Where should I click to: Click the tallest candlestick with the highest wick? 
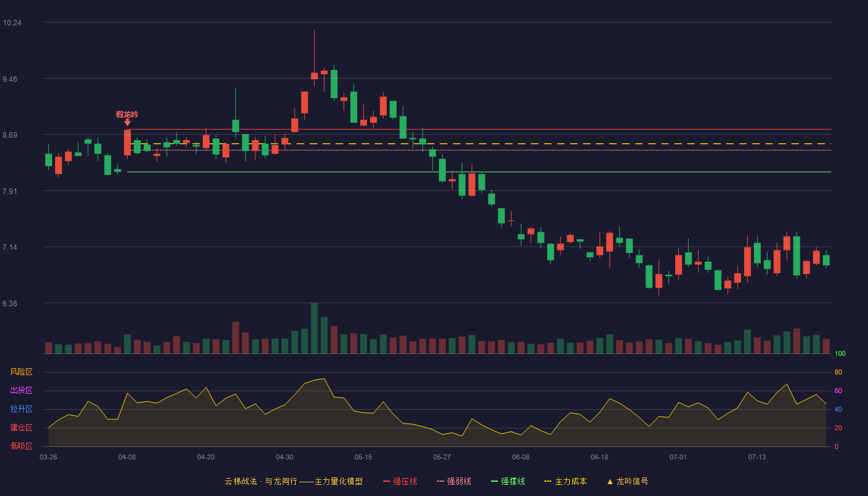(314, 76)
